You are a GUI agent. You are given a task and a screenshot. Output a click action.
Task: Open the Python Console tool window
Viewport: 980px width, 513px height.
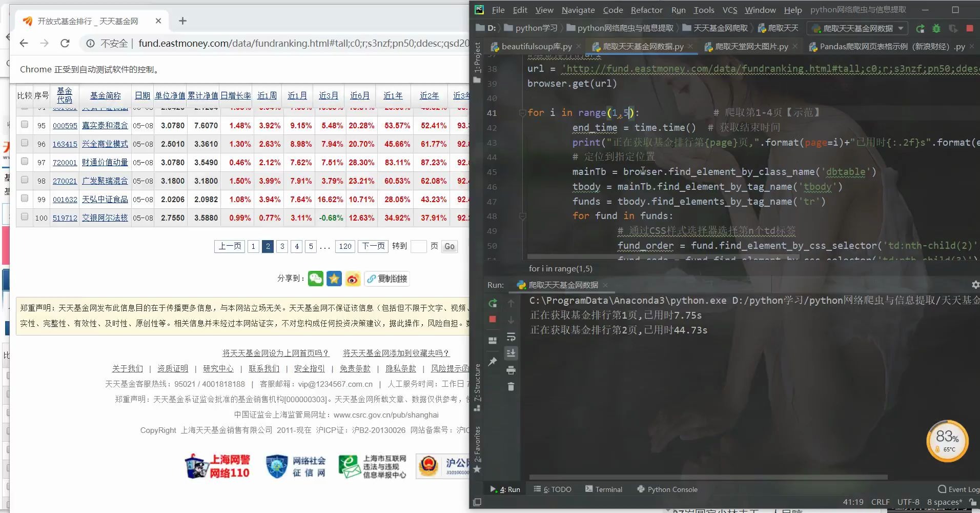(667, 489)
